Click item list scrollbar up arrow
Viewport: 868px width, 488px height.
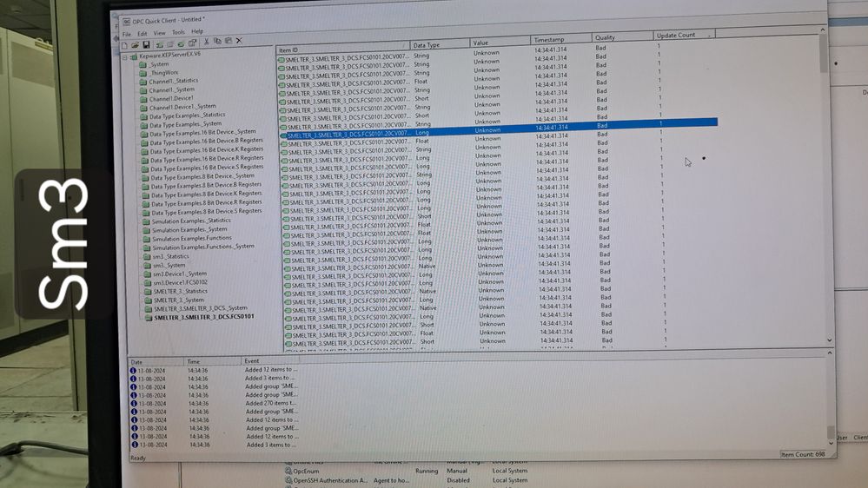[823, 30]
